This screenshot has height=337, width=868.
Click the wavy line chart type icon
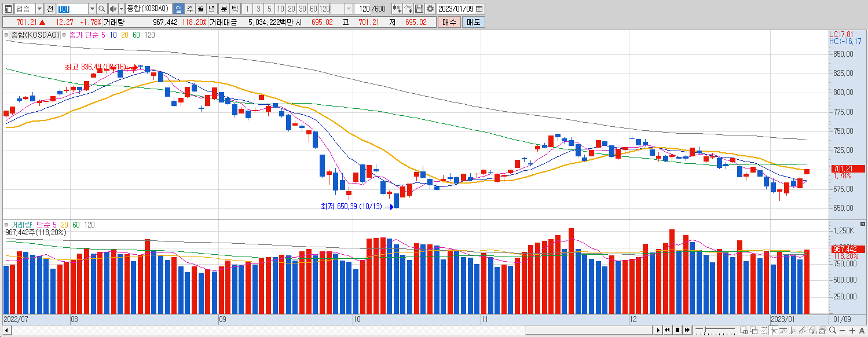point(783,331)
